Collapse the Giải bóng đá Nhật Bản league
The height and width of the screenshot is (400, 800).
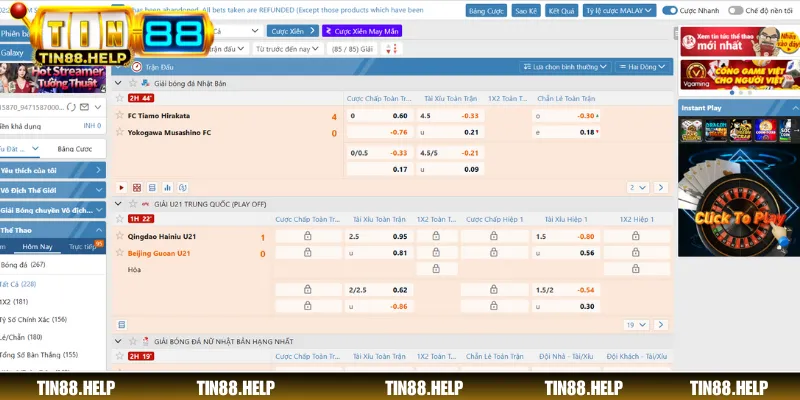point(118,83)
